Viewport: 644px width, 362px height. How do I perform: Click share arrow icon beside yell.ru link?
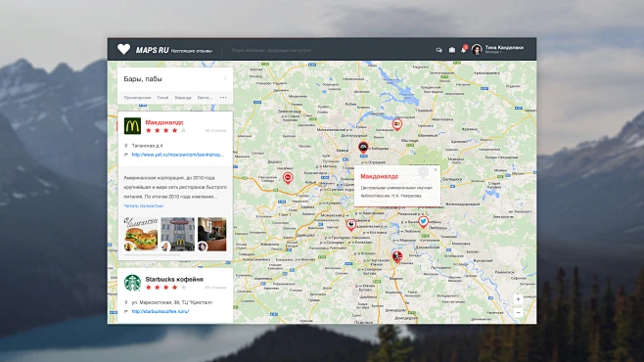point(126,155)
